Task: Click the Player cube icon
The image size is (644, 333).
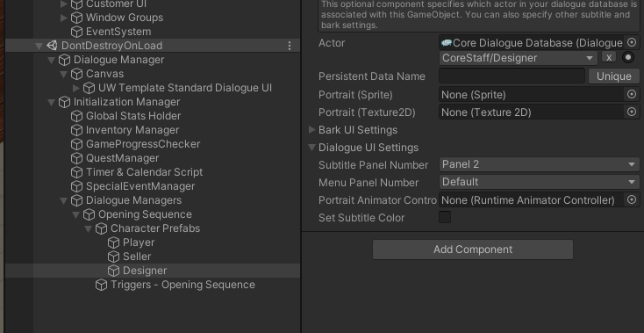Action: point(113,243)
